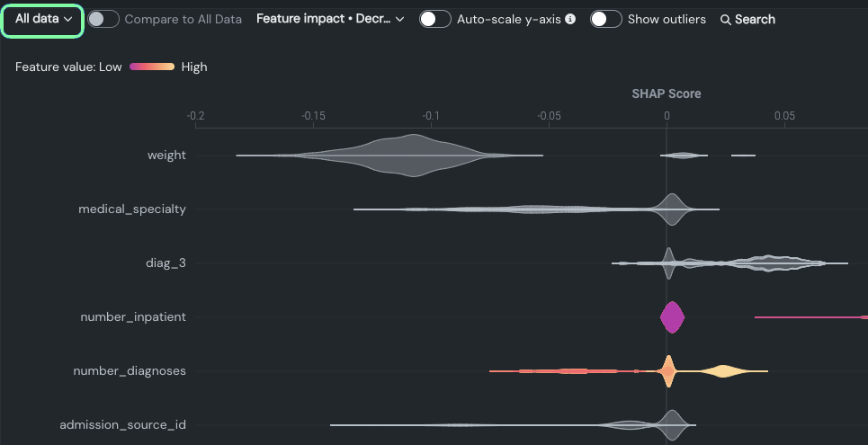This screenshot has width=868, height=445.
Task: Click the Search text label
Action: [755, 19]
